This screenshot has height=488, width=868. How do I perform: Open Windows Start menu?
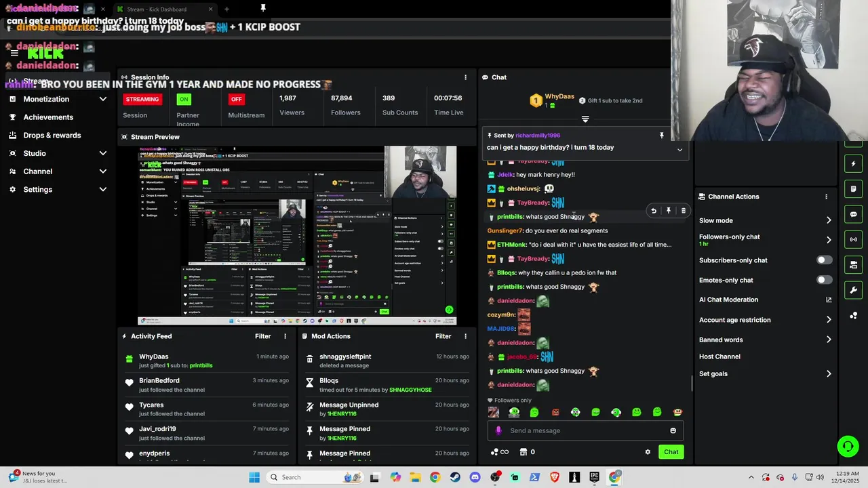click(254, 477)
